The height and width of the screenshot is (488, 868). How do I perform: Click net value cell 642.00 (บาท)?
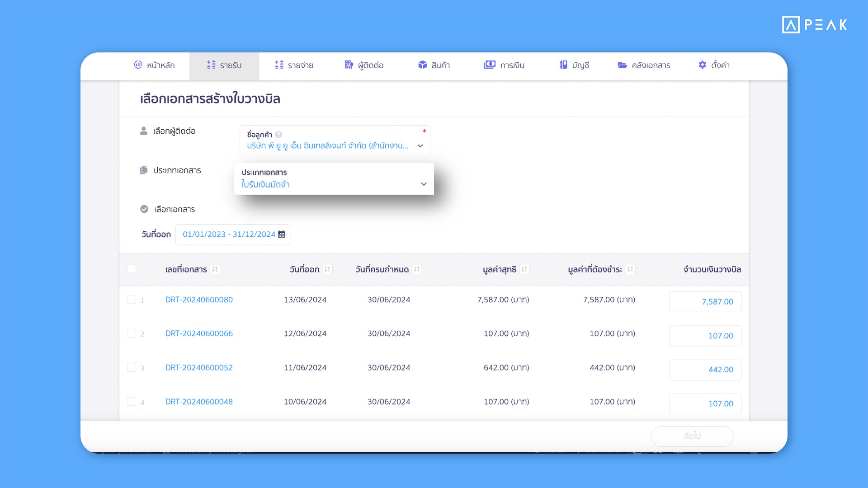pos(506,368)
